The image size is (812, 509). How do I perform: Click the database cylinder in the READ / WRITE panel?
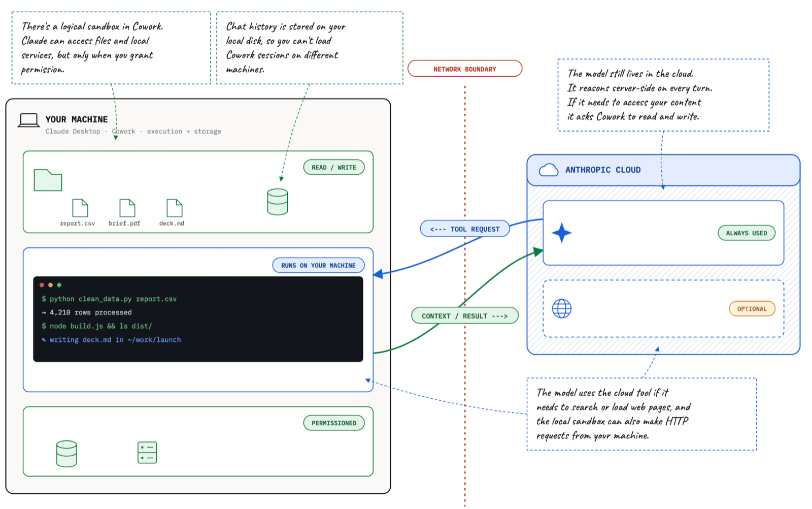(277, 202)
